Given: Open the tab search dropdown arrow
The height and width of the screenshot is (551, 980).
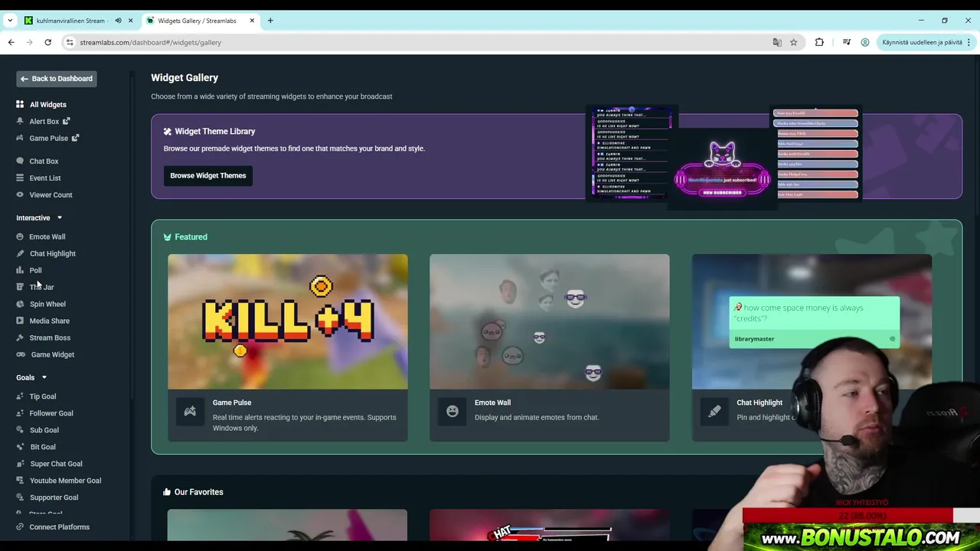Looking at the screenshot, I should 10,21.
